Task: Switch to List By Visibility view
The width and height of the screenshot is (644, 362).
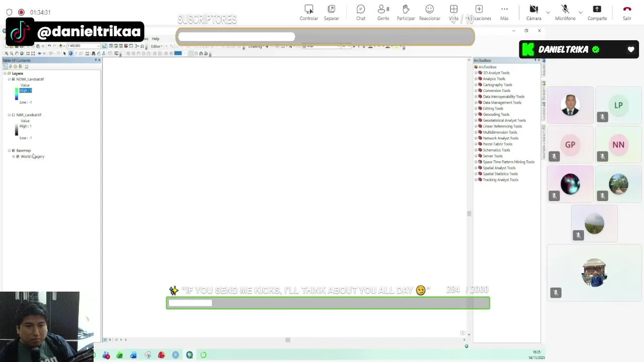Action: tap(15, 66)
